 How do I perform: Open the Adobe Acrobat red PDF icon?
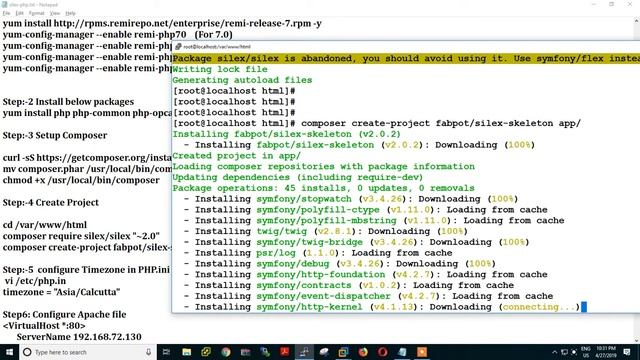284,352
